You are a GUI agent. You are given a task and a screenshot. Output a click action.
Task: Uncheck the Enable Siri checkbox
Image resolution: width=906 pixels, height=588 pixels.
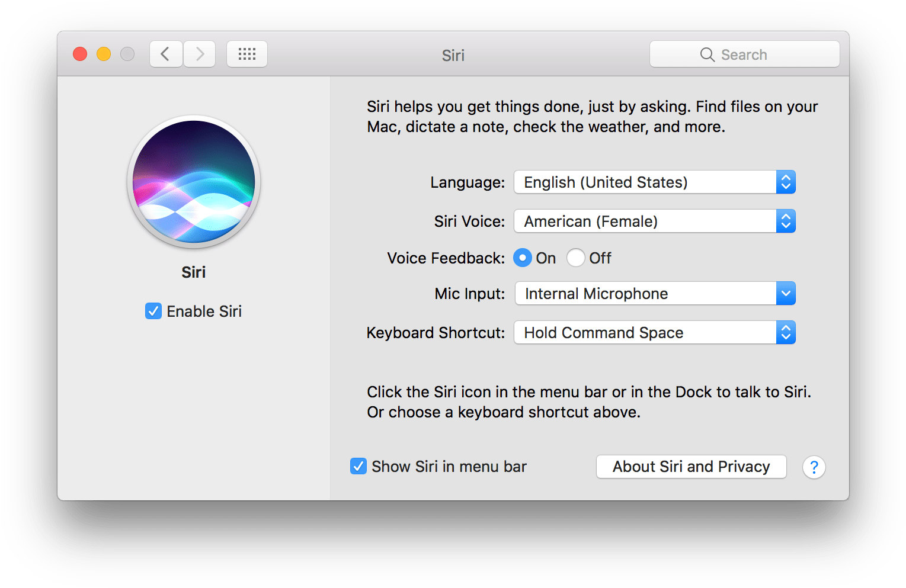click(153, 311)
